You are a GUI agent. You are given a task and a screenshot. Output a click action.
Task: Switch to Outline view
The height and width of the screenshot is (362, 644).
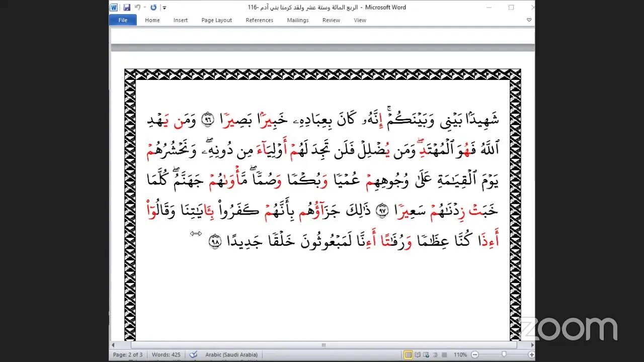pos(436,354)
